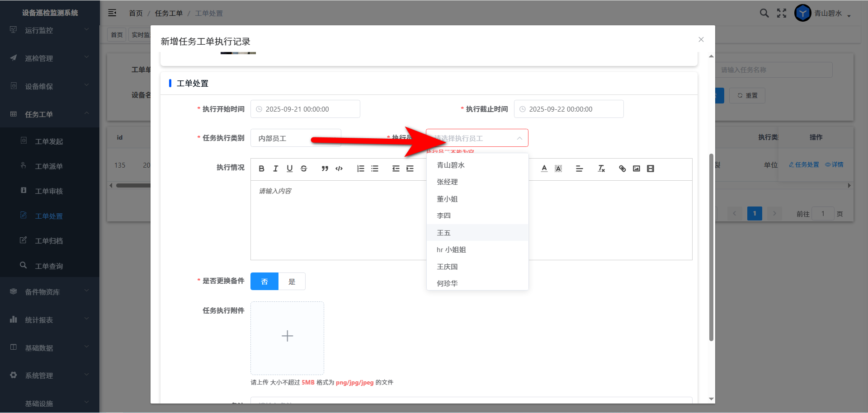Expand the 备件物资库 sidebar menu

click(x=50, y=292)
